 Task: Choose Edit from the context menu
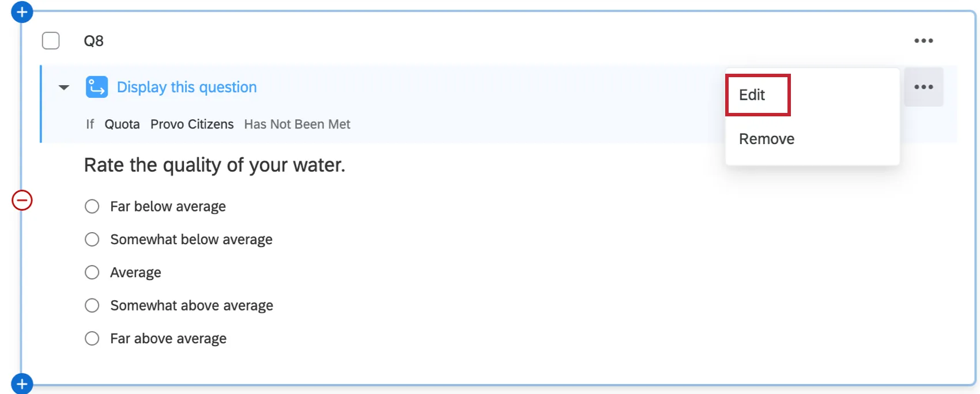752,94
